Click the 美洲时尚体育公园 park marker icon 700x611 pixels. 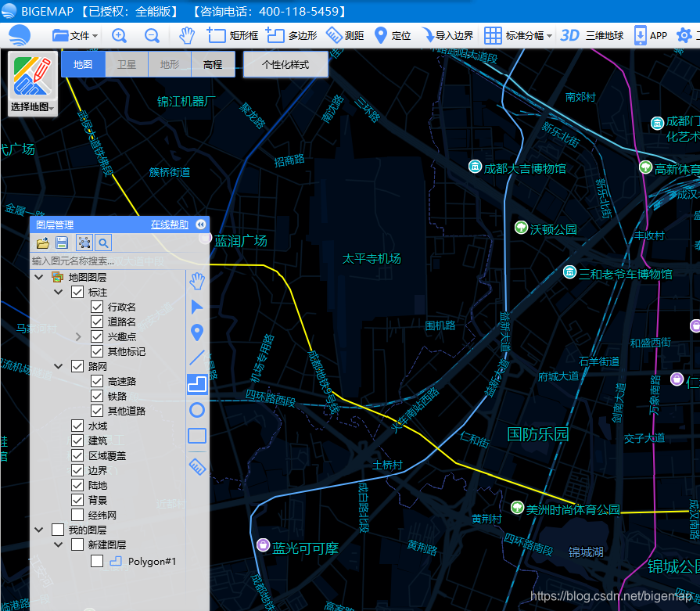pyautogui.click(x=517, y=508)
